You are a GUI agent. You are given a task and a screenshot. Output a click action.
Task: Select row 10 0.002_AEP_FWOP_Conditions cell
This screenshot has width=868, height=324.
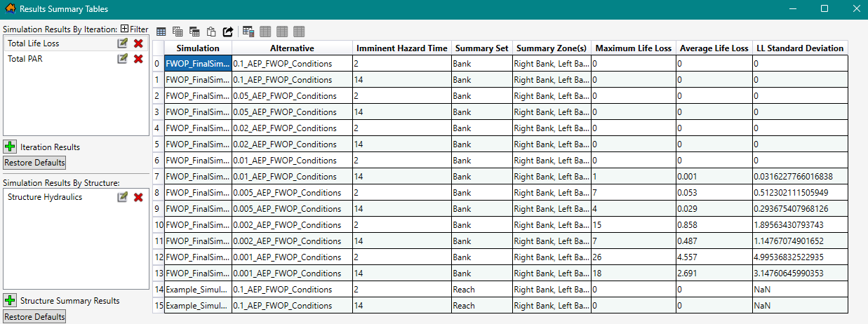coord(292,225)
